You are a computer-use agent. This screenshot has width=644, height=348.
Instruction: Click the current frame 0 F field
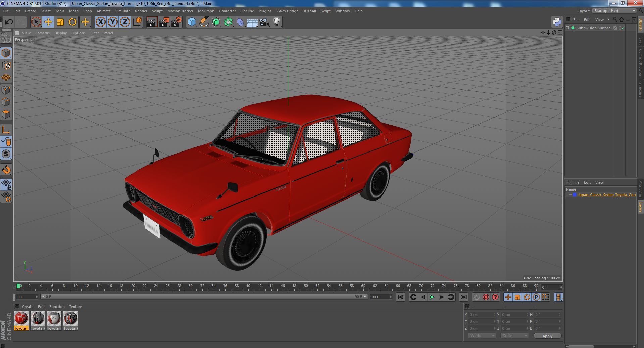27,297
